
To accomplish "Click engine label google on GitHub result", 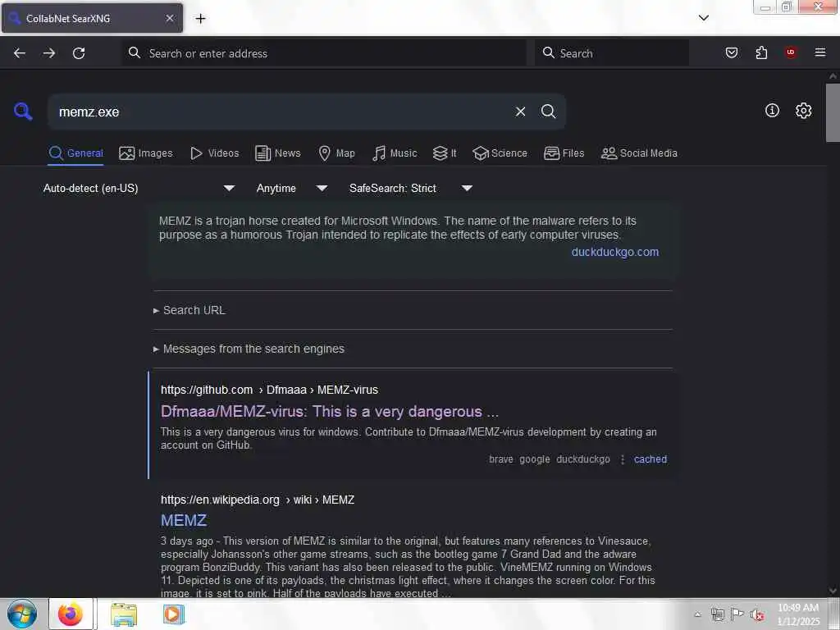I will click(535, 459).
